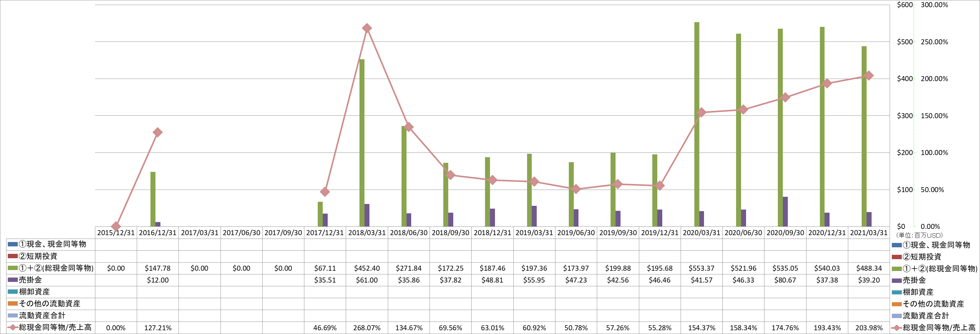Click the line marker for 2015/12/31 at zero
The image size is (980, 334).
[116, 226]
